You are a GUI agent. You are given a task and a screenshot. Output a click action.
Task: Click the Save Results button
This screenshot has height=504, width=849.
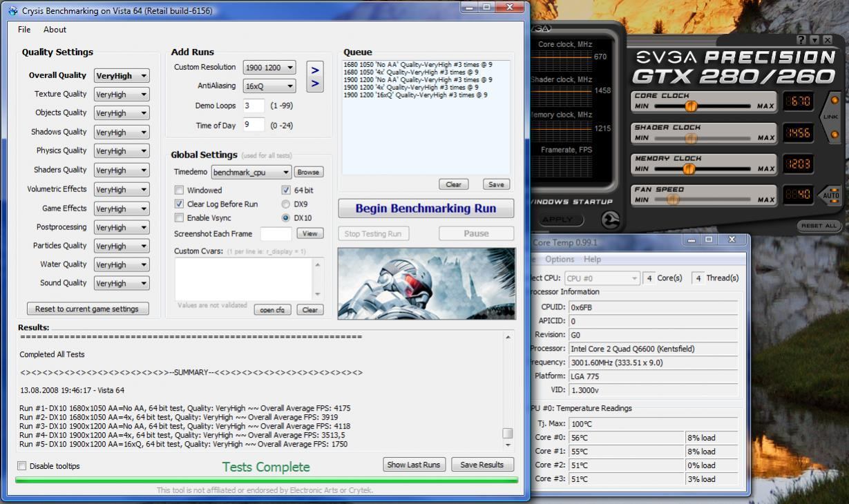pos(482,465)
